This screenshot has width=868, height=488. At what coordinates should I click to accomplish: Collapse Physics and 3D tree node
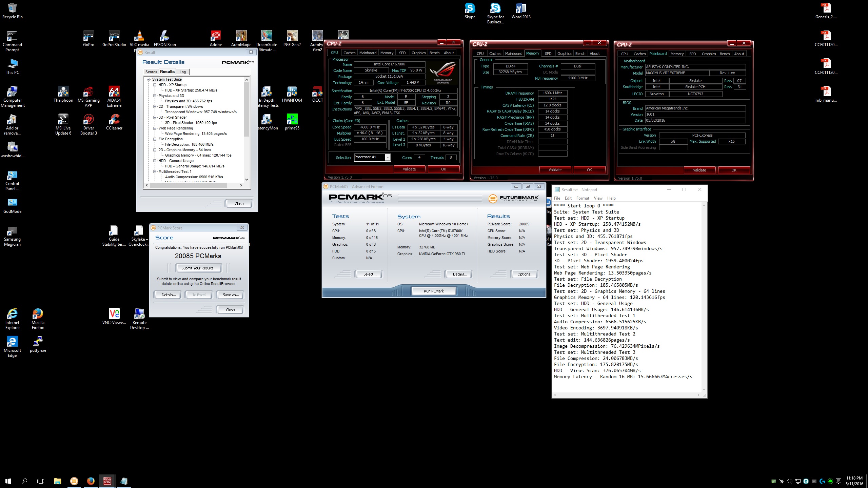click(155, 96)
